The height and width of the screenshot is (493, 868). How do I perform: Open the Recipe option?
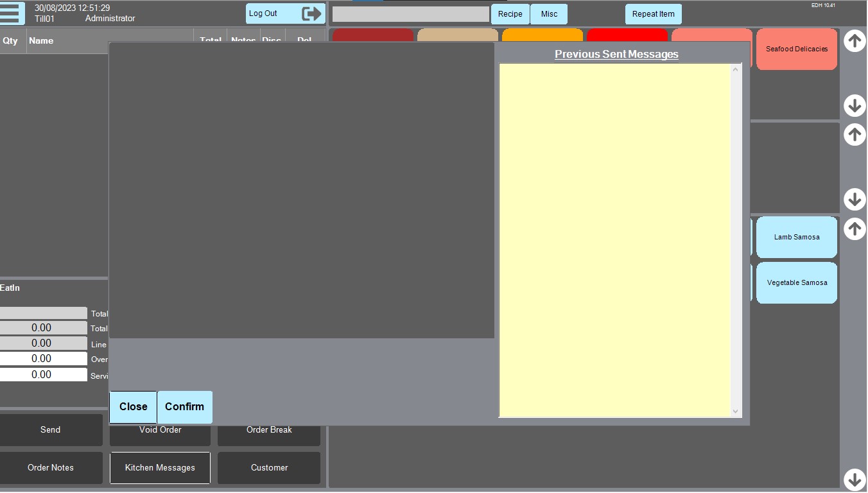coord(510,14)
